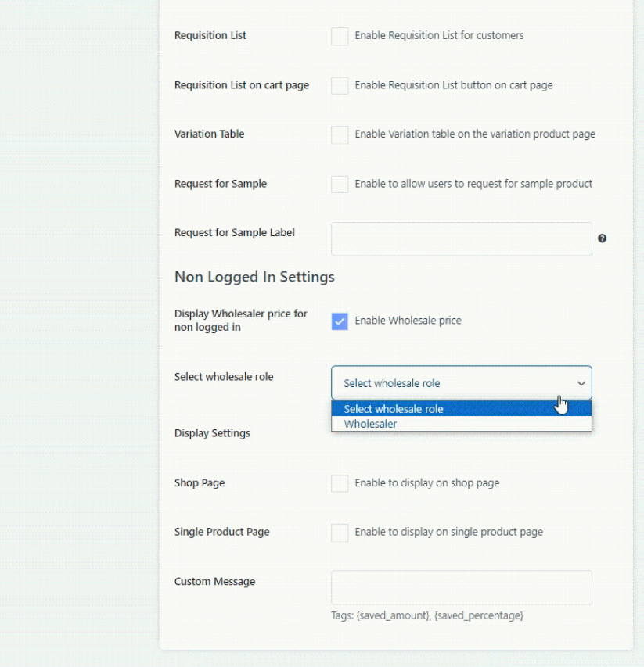644x667 pixels.
Task: Tick the Single Product Page checkbox
Action: pyautogui.click(x=340, y=533)
